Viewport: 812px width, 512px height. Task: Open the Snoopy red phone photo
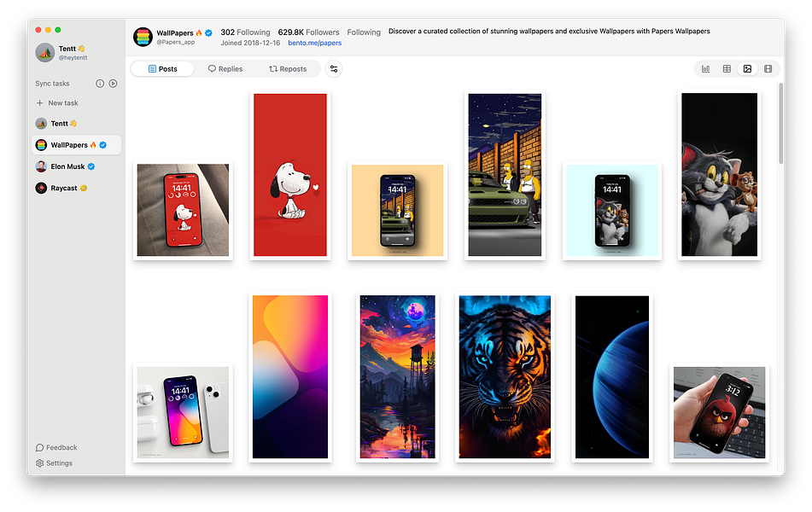(x=183, y=210)
